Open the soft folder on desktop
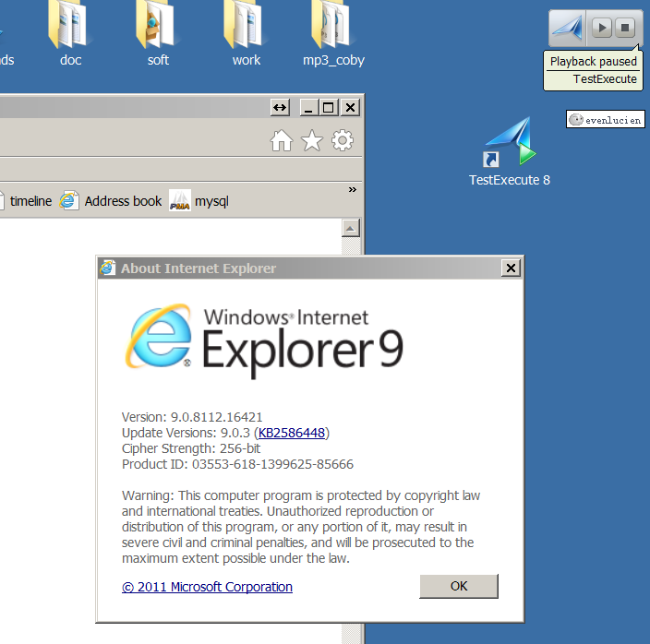The width and height of the screenshot is (650, 644). 158,32
